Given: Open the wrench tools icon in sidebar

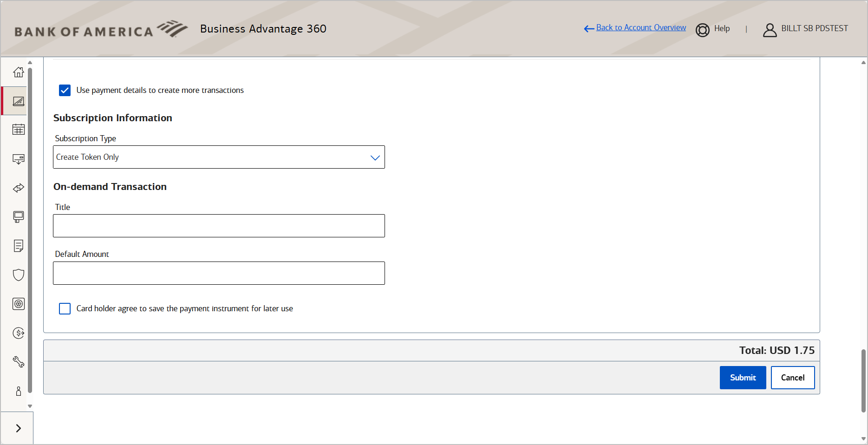Looking at the screenshot, I should (19, 362).
